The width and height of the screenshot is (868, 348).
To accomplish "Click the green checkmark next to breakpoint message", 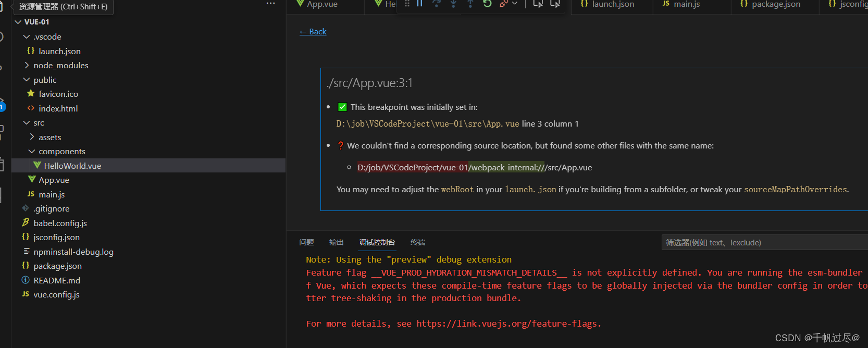I will (342, 107).
